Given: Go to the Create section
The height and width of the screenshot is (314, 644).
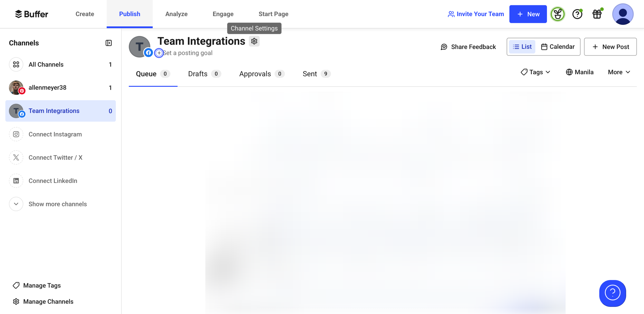Looking at the screenshot, I should 85,14.
